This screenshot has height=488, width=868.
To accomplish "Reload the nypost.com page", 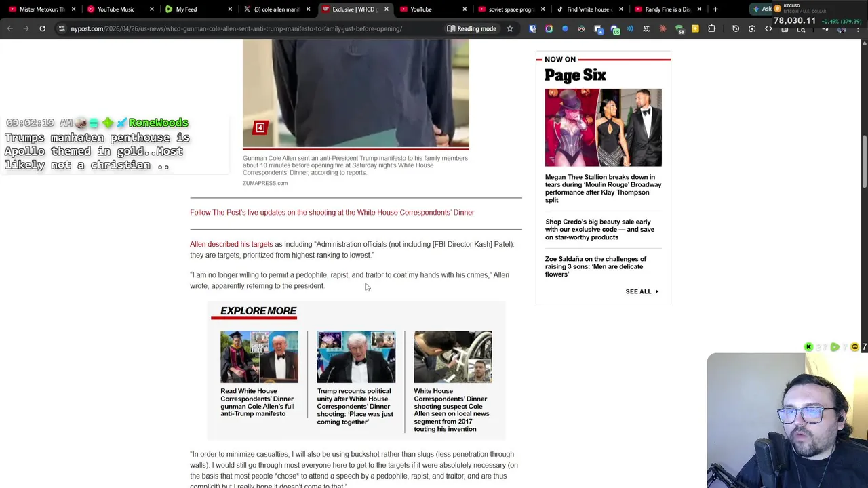I will (x=42, y=28).
